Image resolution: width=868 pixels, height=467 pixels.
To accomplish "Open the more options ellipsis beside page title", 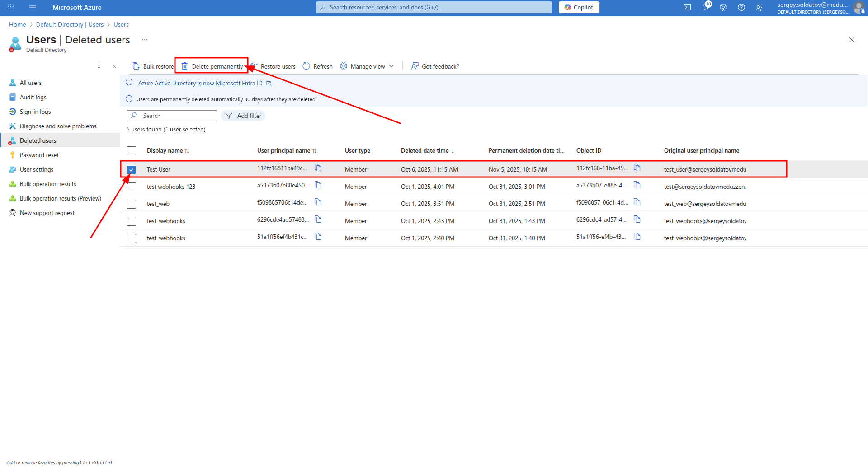I will pos(145,40).
